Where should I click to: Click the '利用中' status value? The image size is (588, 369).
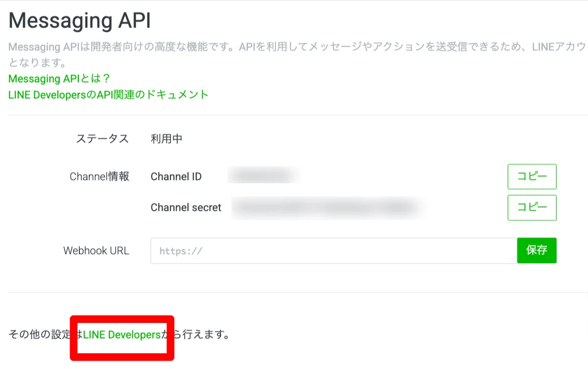coord(167,139)
